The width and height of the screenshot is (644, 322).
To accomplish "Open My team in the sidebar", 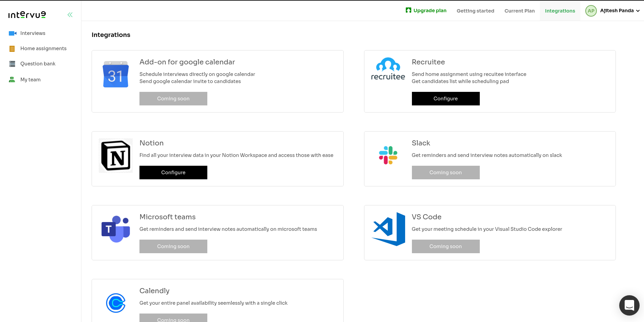I will [31, 80].
